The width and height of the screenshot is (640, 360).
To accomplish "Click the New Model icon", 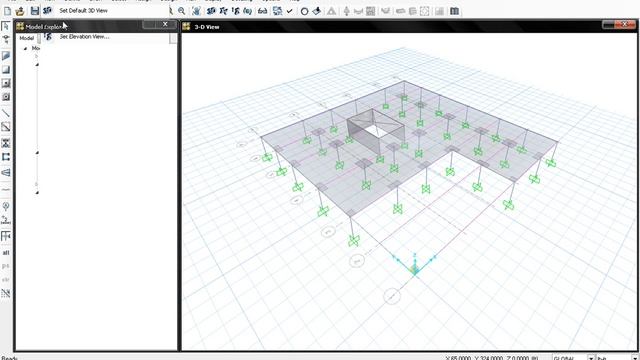I will [x=7, y=11].
